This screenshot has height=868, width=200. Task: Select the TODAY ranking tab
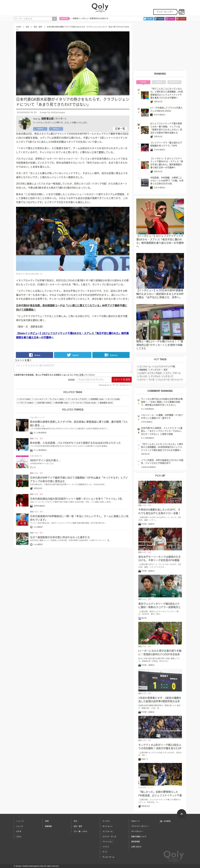[143, 82]
